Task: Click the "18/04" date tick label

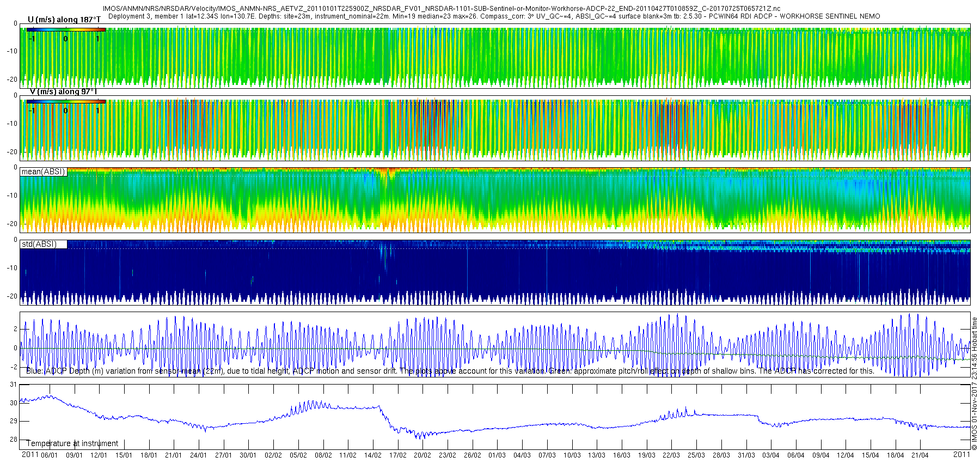Action: click(896, 455)
